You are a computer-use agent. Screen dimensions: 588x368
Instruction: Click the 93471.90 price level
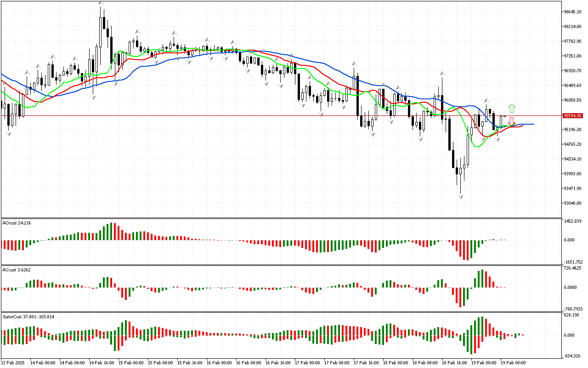point(572,189)
